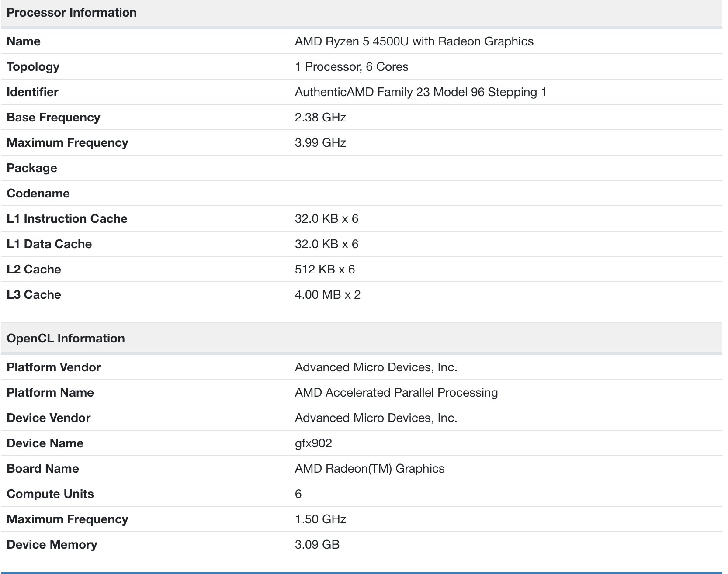Click the 'Platform Vendor' label
This screenshot has width=728, height=574.
54,367
